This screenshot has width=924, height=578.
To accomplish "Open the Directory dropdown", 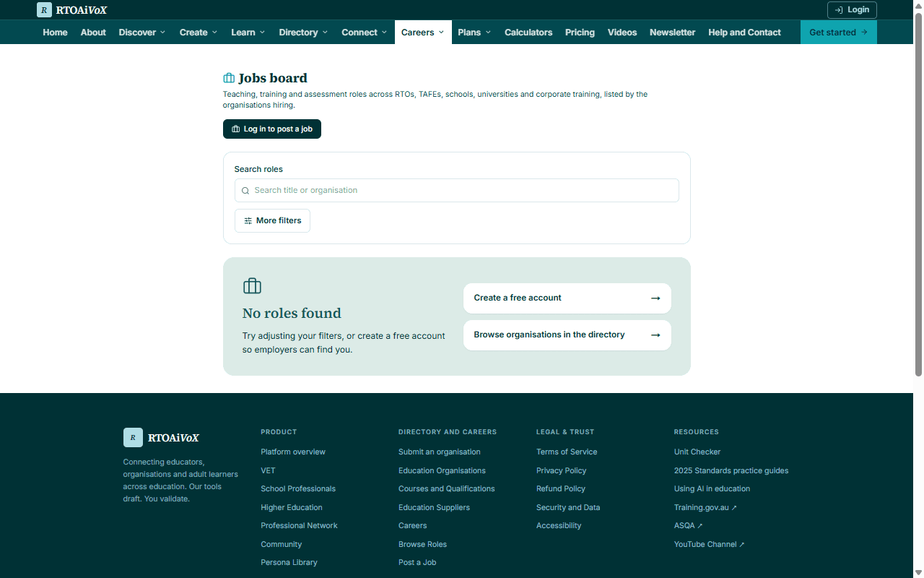I will tap(303, 33).
